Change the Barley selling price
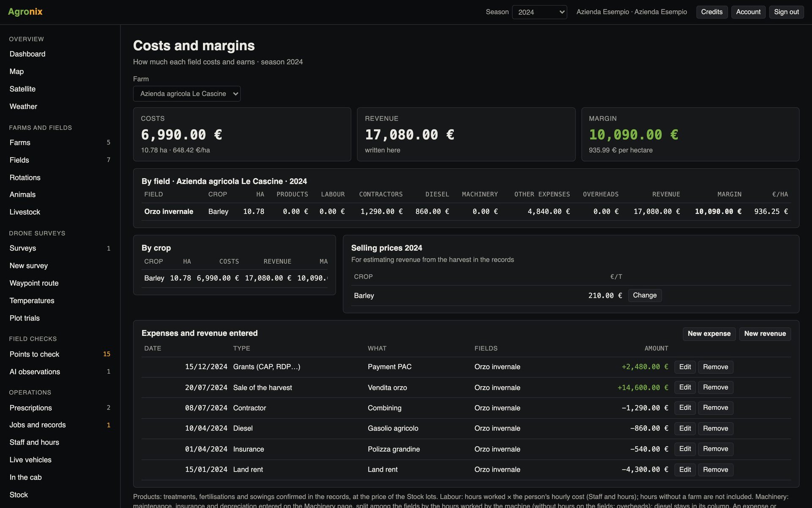 pos(645,295)
